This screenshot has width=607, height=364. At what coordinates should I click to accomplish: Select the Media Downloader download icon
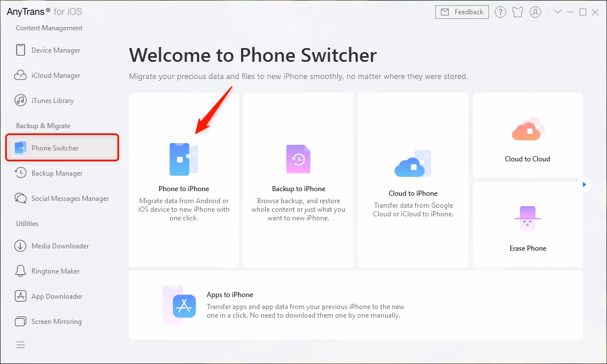click(19, 246)
